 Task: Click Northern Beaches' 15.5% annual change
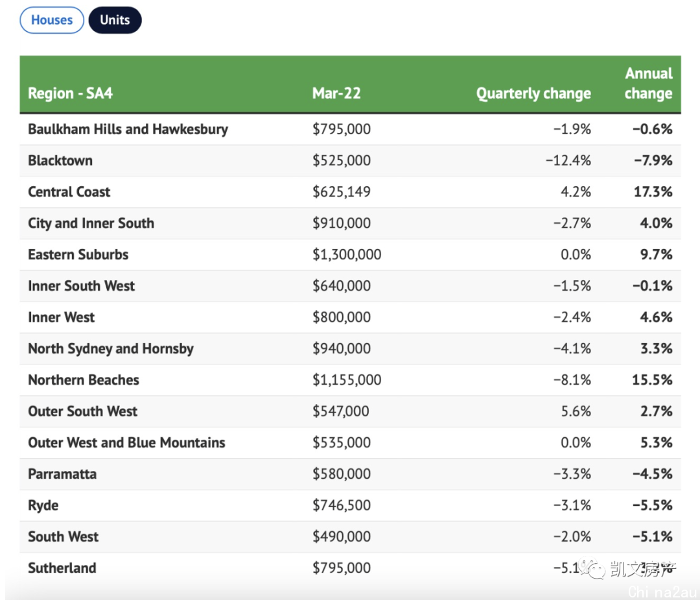pyautogui.click(x=652, y=379)
